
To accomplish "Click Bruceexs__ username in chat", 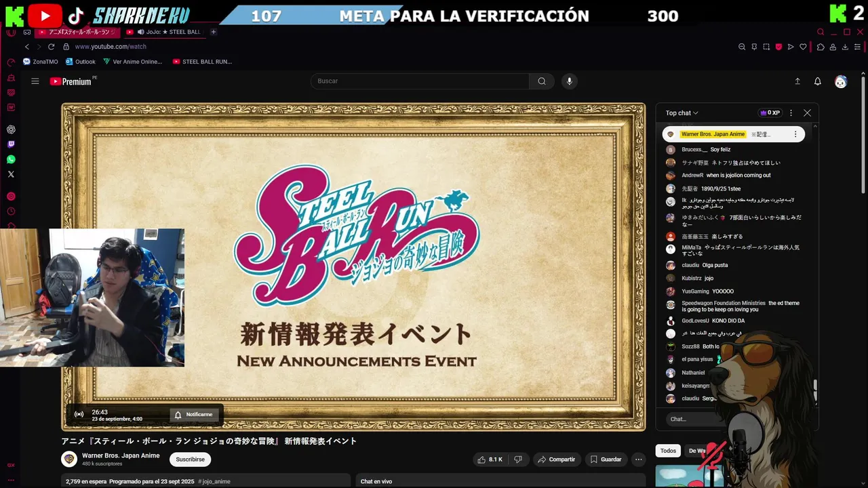I will [694, 150].
